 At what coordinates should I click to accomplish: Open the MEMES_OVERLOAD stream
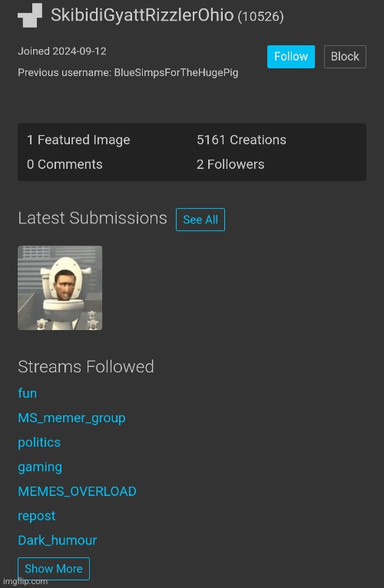coord(77,491)
